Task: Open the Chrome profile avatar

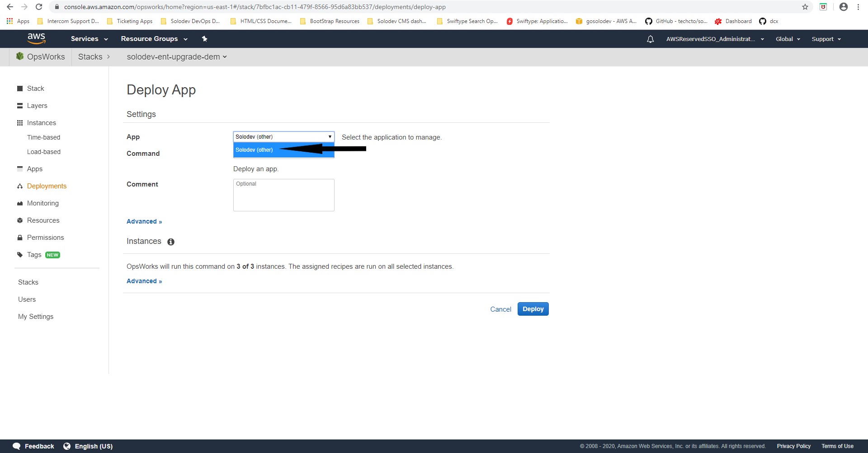Action: pyautogui.click(x=843, y=7)
